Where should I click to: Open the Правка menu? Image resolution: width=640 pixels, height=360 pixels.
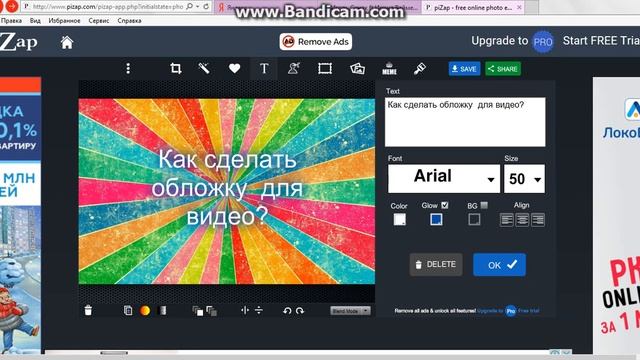(x=11, y=20)
